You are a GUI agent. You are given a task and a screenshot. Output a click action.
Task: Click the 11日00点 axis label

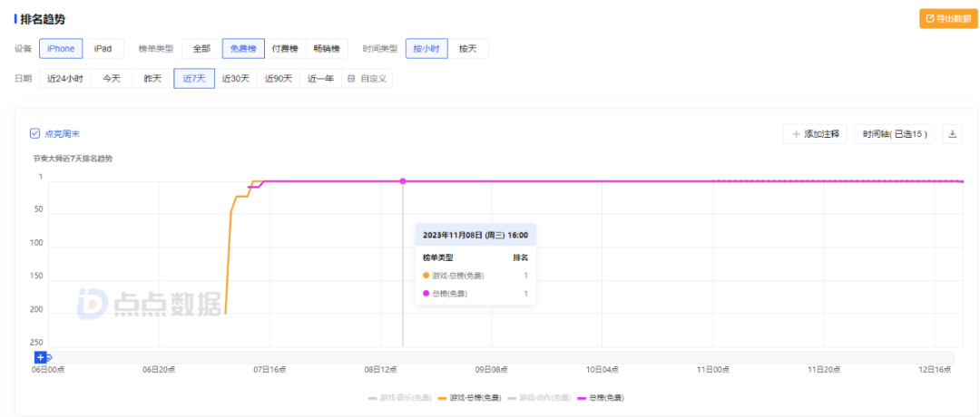point(713,370)
